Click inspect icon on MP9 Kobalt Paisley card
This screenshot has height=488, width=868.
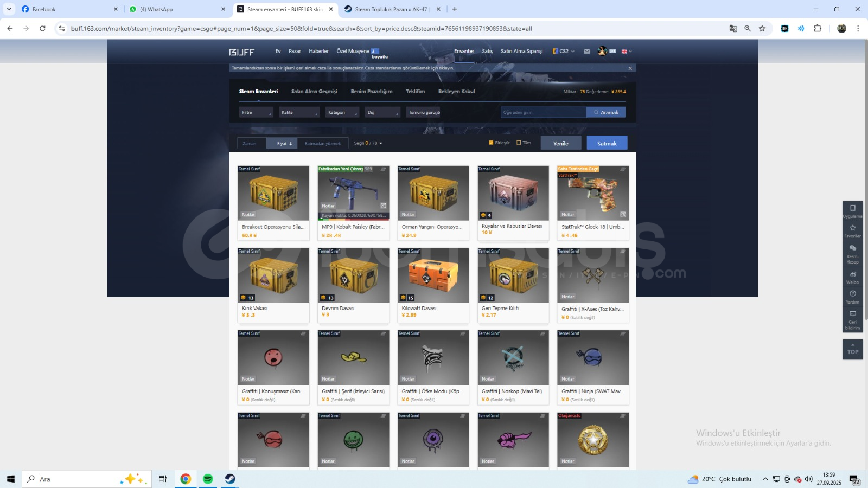pos(383,206)
